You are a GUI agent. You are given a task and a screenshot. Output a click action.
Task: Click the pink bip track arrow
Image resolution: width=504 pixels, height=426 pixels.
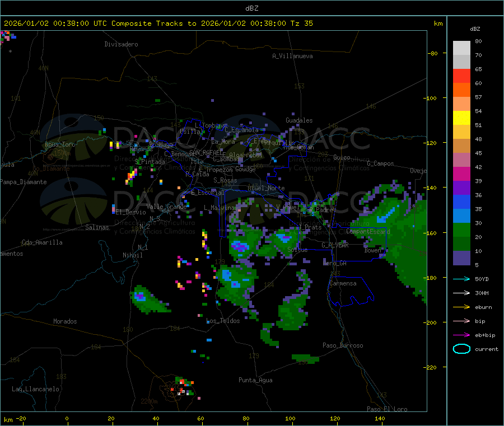click(461, 321)
